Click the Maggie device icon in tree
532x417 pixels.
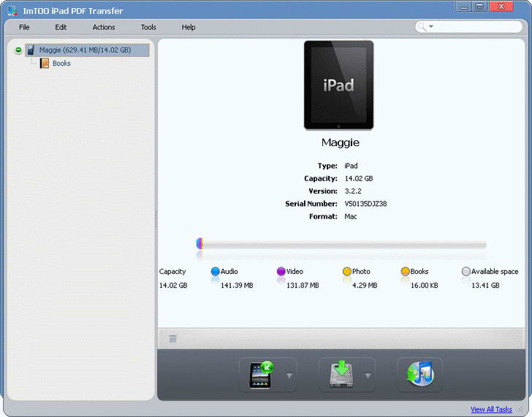tap(31, 50)
